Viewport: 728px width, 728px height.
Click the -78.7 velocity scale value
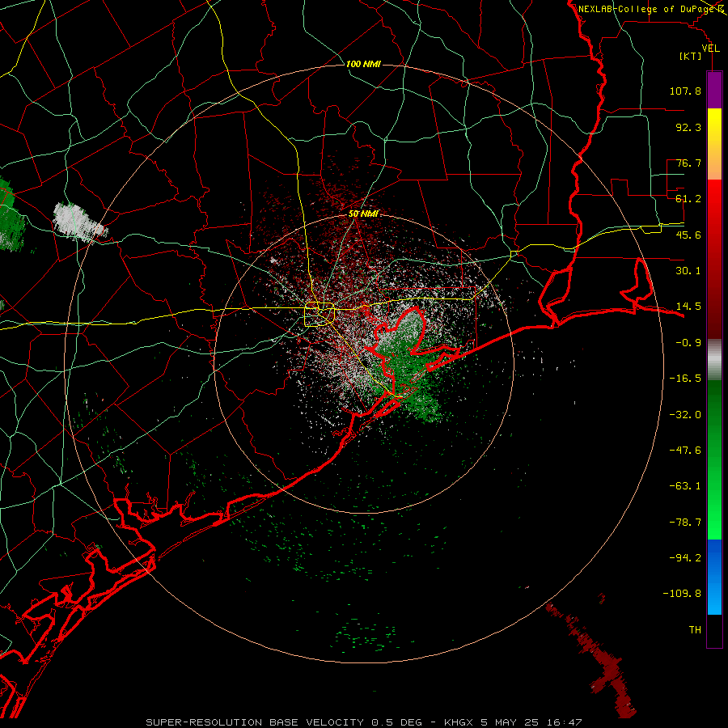pos(685,523)
